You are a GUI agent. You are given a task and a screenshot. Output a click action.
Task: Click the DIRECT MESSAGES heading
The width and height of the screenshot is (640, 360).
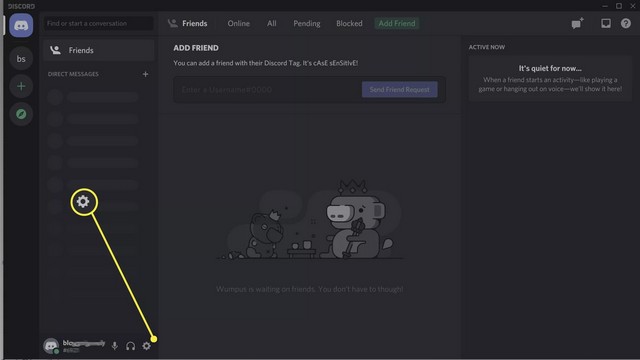(73, 74)
